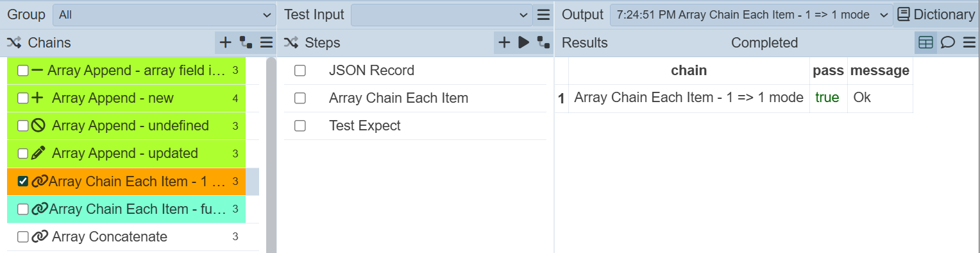Add a new step with plus icon
This screenshot has width=980, height=253.
504,43
